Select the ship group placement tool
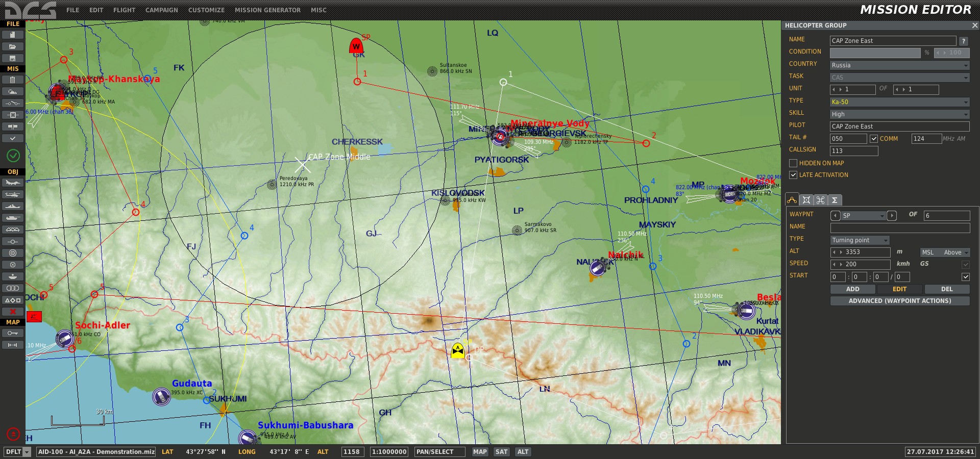Image resolution: width=980 pixels, height=459 pixels. click(13, 207)
